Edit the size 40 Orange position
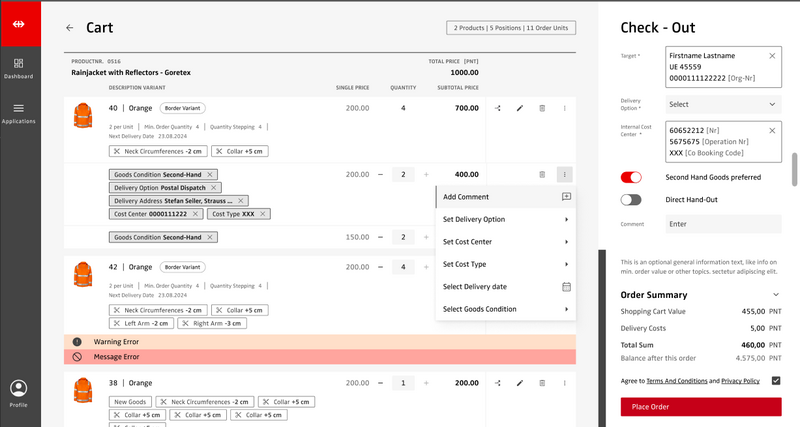The image size is (800, 427). click(520, 108)
